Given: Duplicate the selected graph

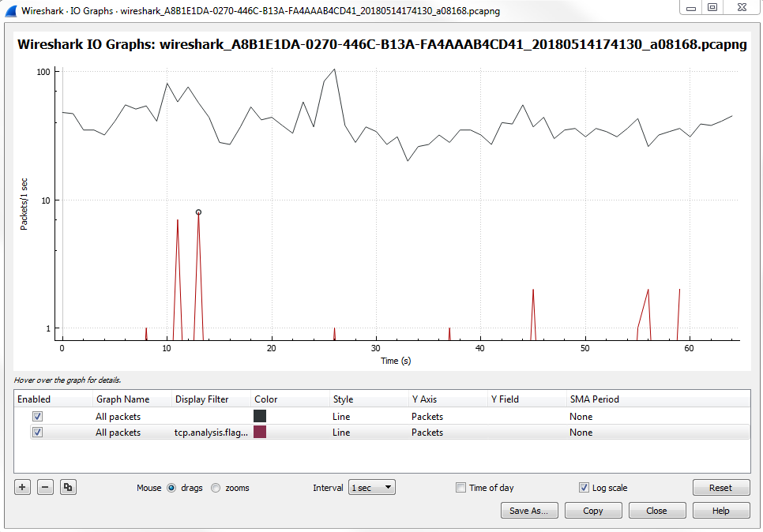Looking at the screenshot, I should tap(68, 487).
